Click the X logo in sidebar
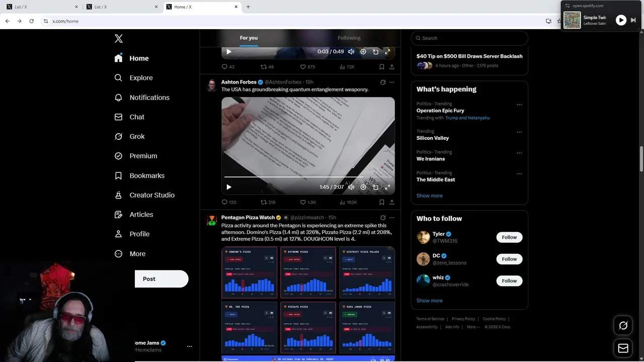This screenshot has width=644, height=362. 118,39
